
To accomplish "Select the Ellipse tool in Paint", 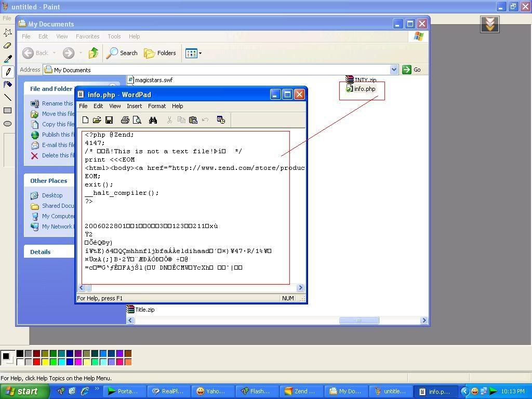I will point(7,124).
